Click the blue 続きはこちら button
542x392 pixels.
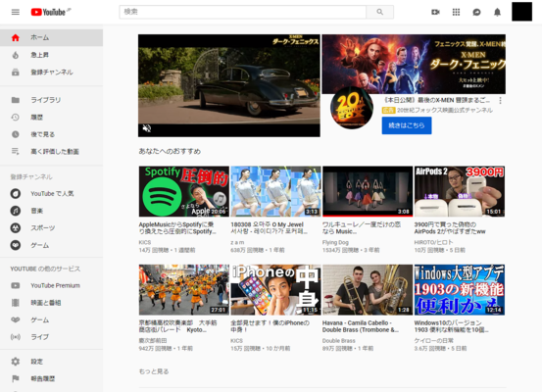pos(407,125)
